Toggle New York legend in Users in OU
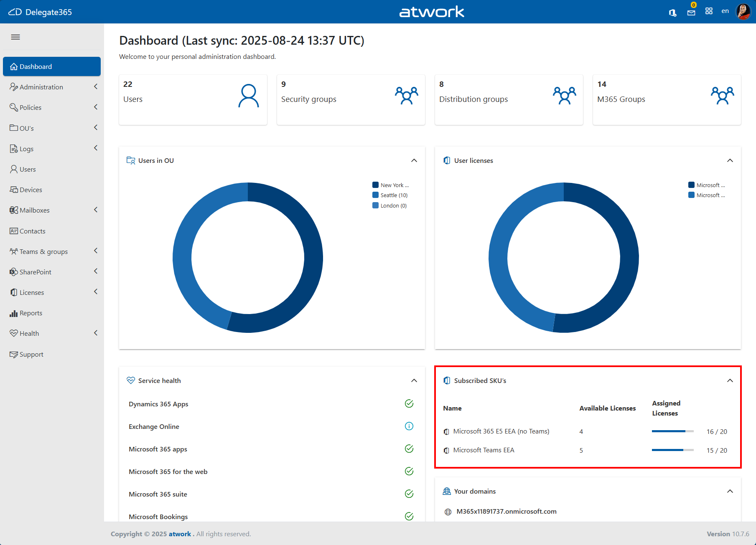Image resolution: width=756 pixels, height=545 pixels. [x=390, y=185]
